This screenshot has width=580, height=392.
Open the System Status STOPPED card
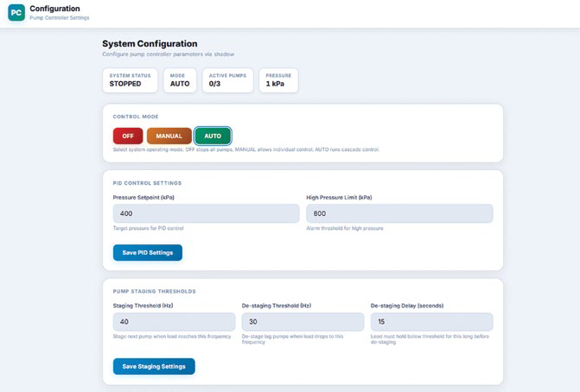tap(131, 80)
